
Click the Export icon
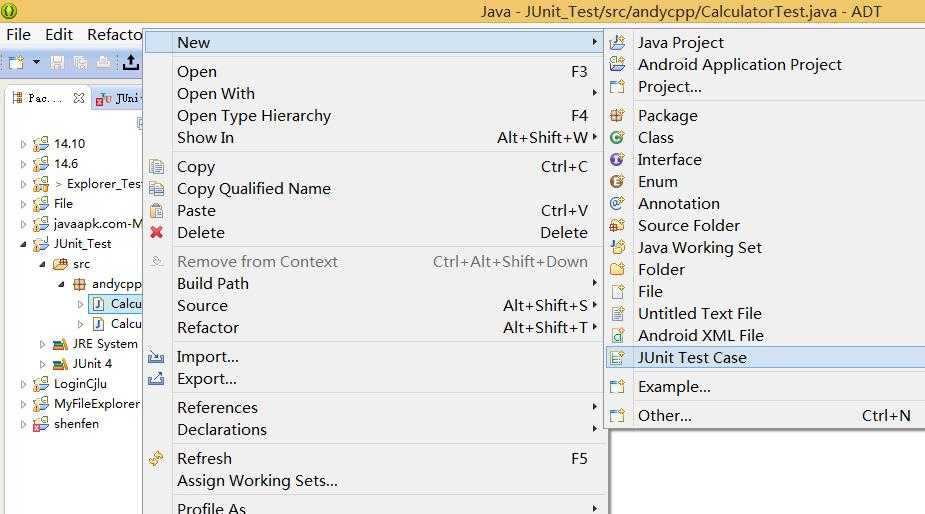tap(156, 379)
